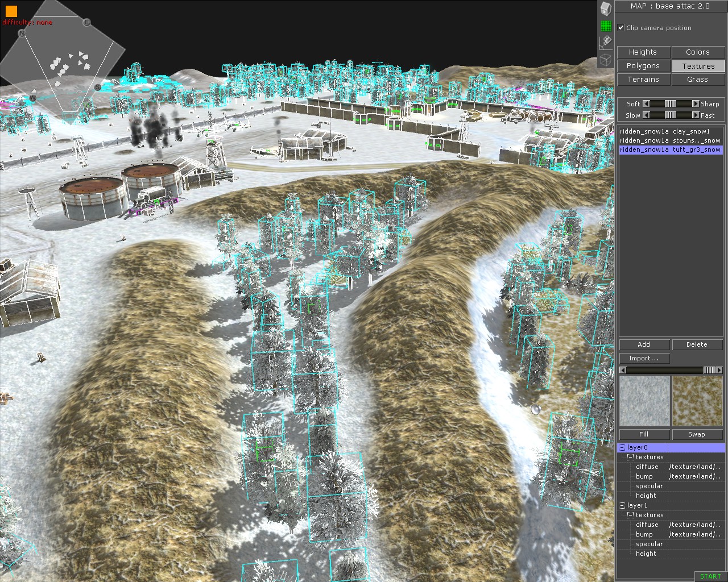This screenshot has width=728, height=582.
Task: Click the left arrow of texture scrollbar
Action: (623, 370)
